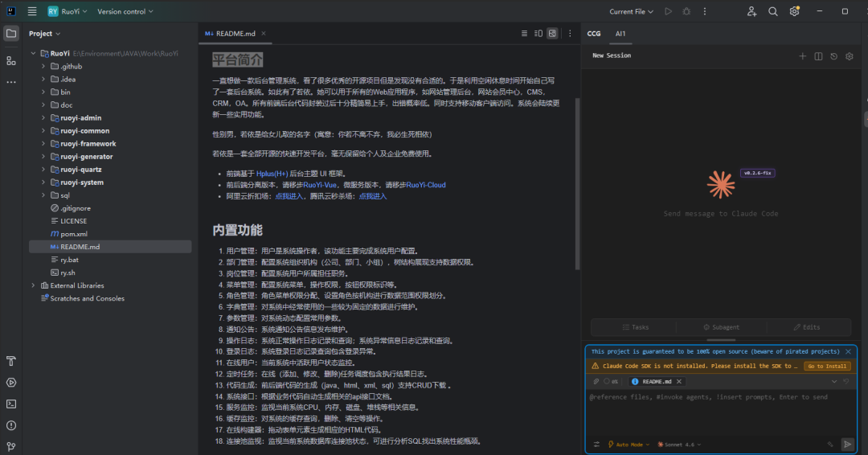
Task: Open the Sonnet 4.6 model dropdown
Action: click(x=679, y=444)
